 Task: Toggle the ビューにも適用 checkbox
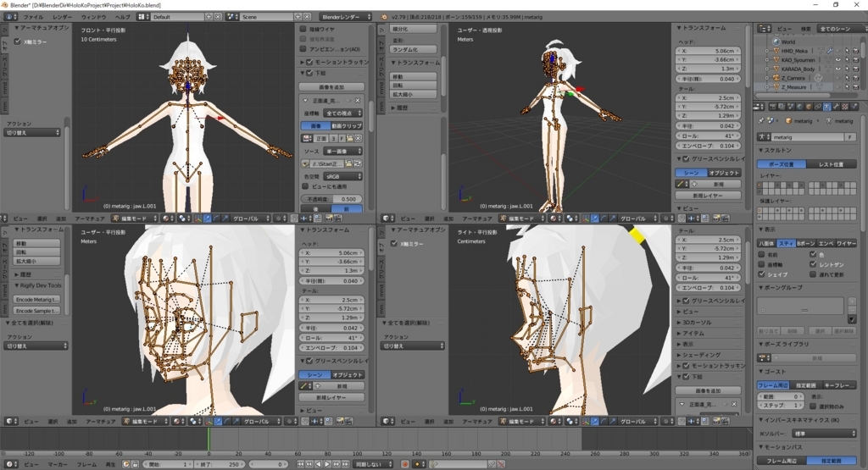coord(305,186)
